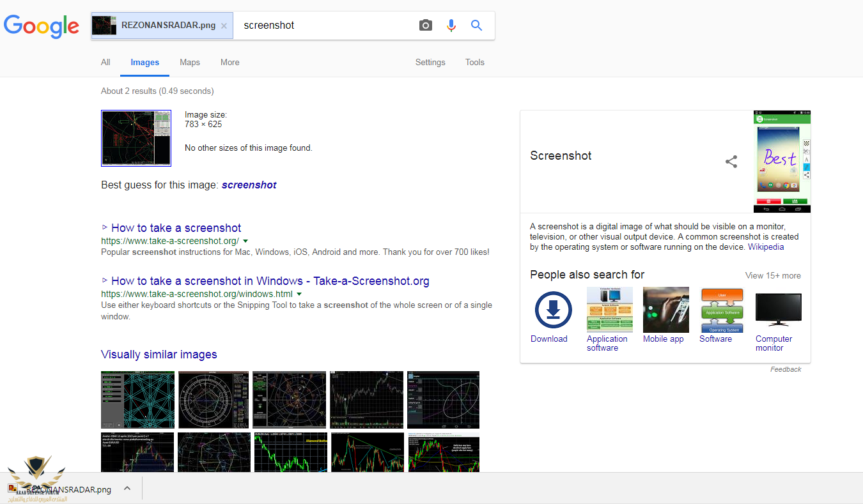Screen dimensions: 863x504
Task: Click the Google logo
Action: pos(42,26)
